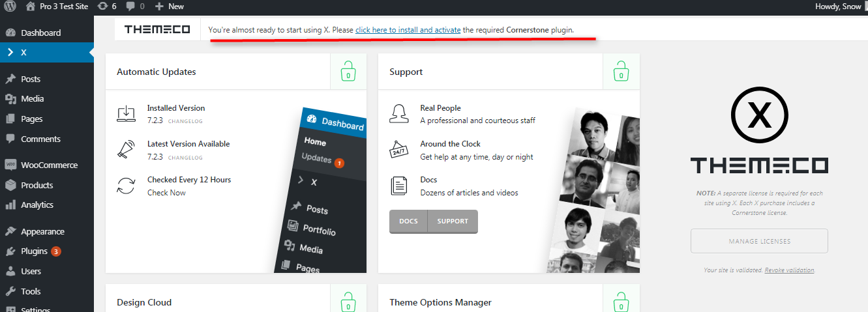
Task: Click the Analytics bar chart icon
Action: tap(10, 205)
